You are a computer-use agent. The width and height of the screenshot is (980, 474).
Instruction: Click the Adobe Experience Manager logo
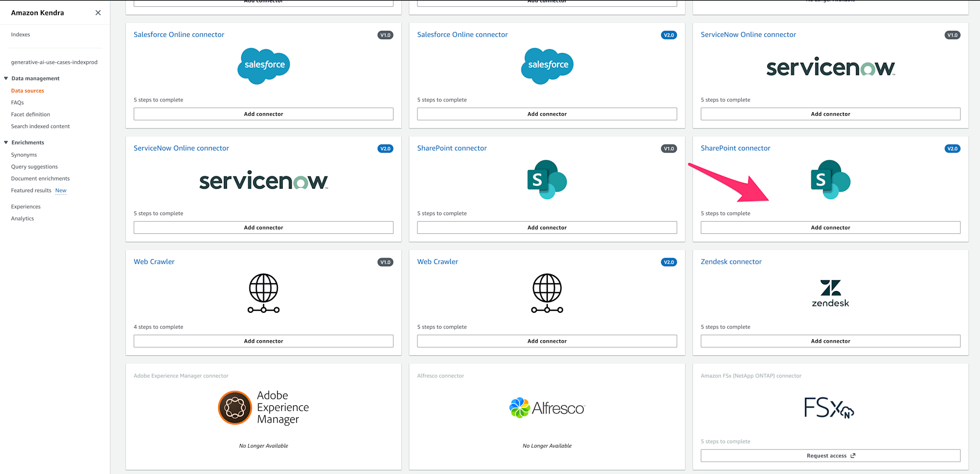[x=264, y=407]
